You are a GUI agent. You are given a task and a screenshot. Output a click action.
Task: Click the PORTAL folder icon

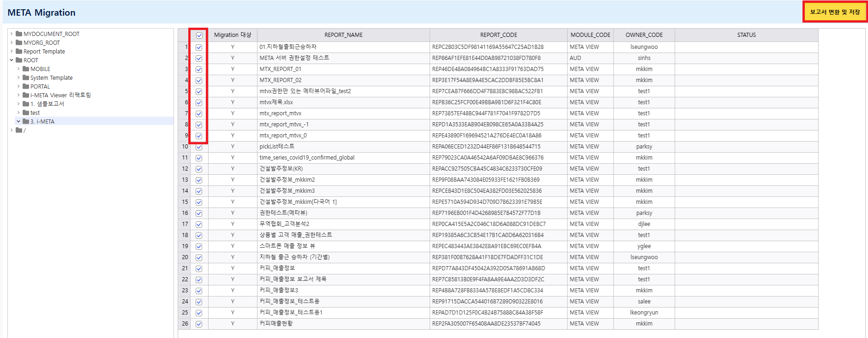pos(26,86)
